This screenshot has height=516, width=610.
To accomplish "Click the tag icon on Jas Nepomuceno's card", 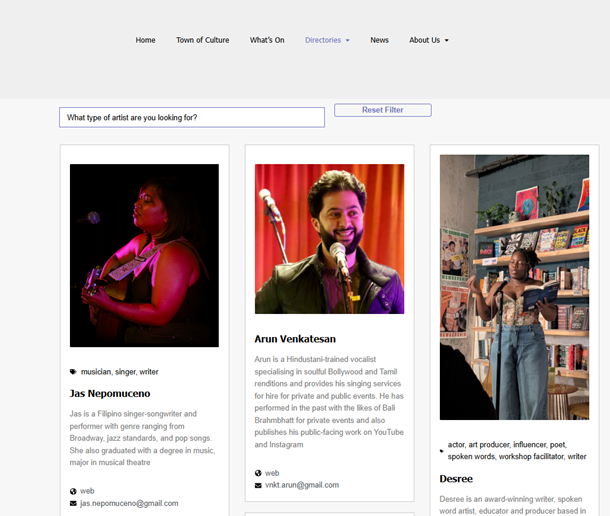I will (73, 372).
